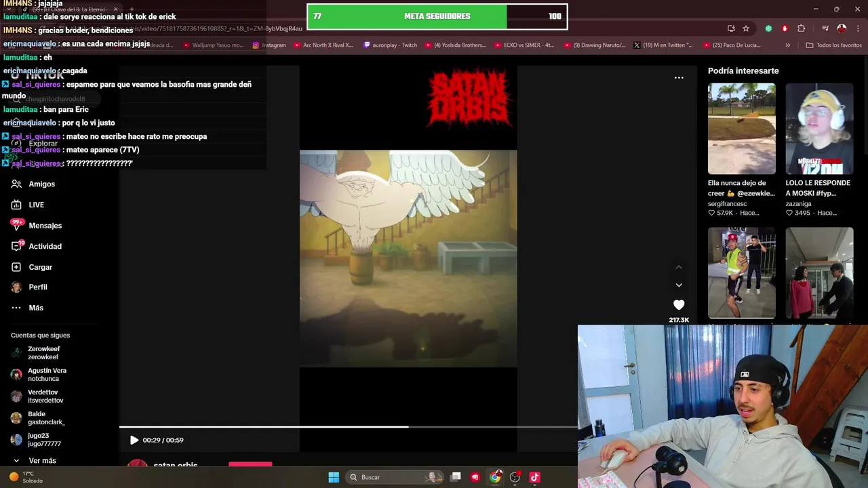Open suggested video with yellow-vest worker
This screenshot has height=488, width=868.
[x=742, y=272]
